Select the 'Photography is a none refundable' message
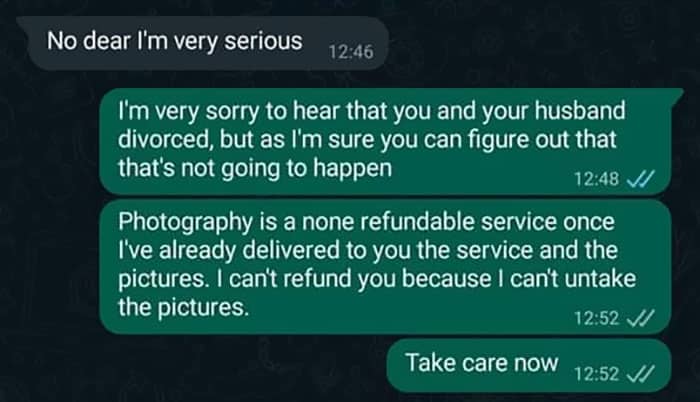The height and width of the screenshot is (402, 700). (x=385, y=267)
